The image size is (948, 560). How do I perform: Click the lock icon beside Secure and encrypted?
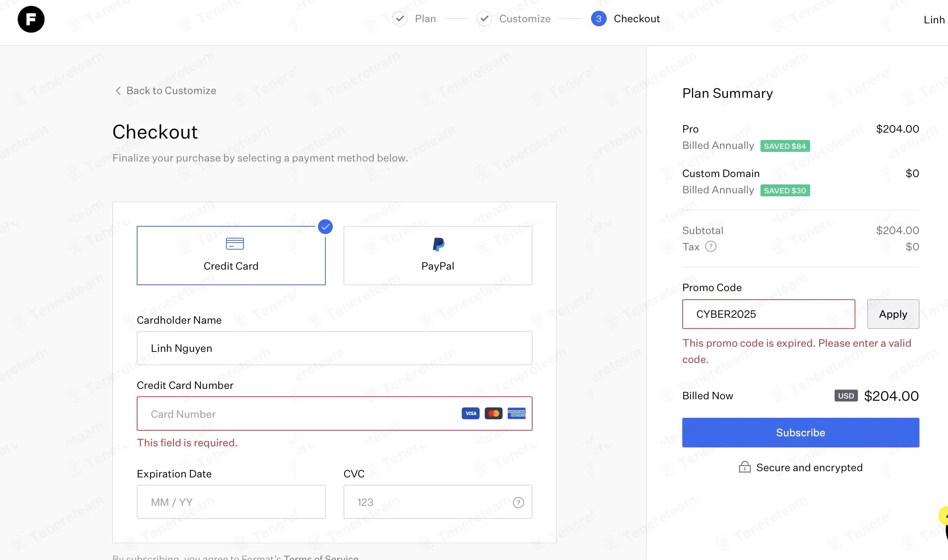pos(745,467)
